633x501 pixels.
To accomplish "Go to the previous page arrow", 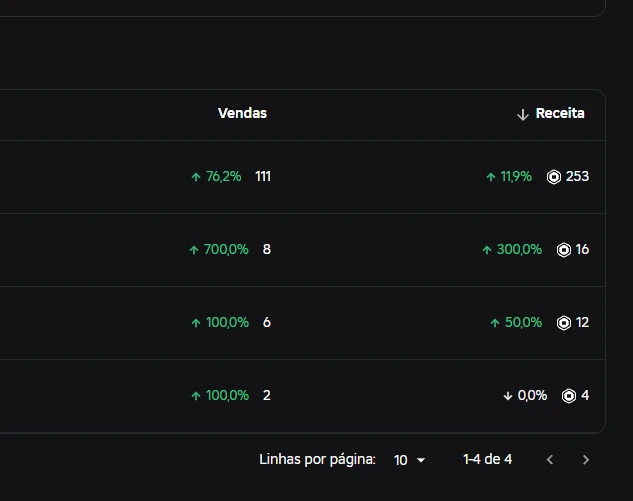I will pyautogui.click(x=550, y=460).
